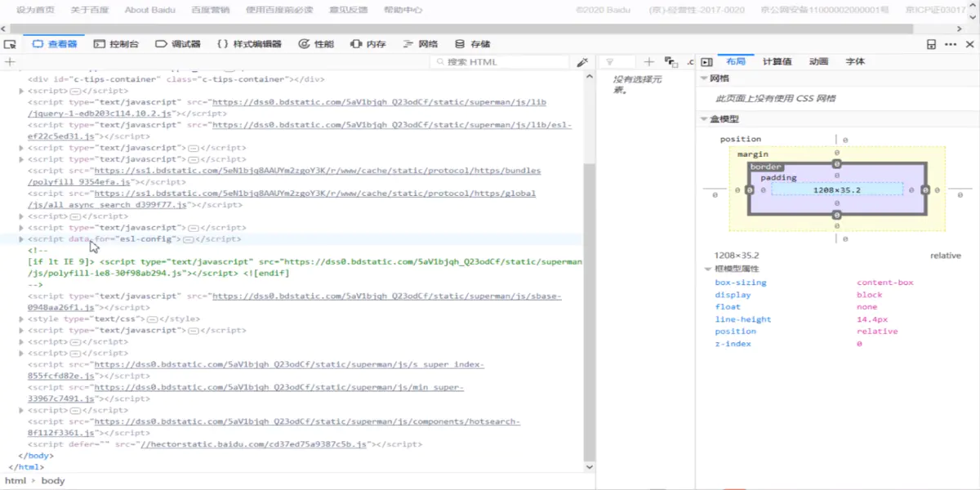This screenshot has height=490, width=980.
Task: Expand the style type text/css node
Action: [x=21, y=319]
